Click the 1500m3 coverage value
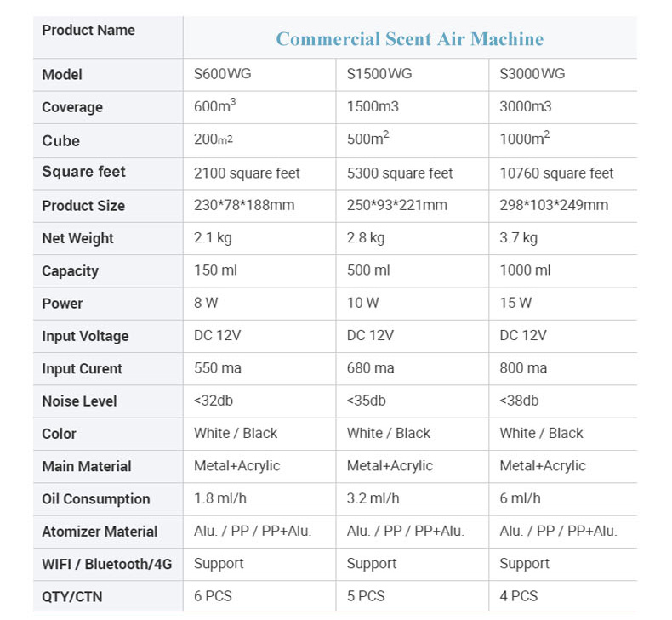 tap(373, 107)
